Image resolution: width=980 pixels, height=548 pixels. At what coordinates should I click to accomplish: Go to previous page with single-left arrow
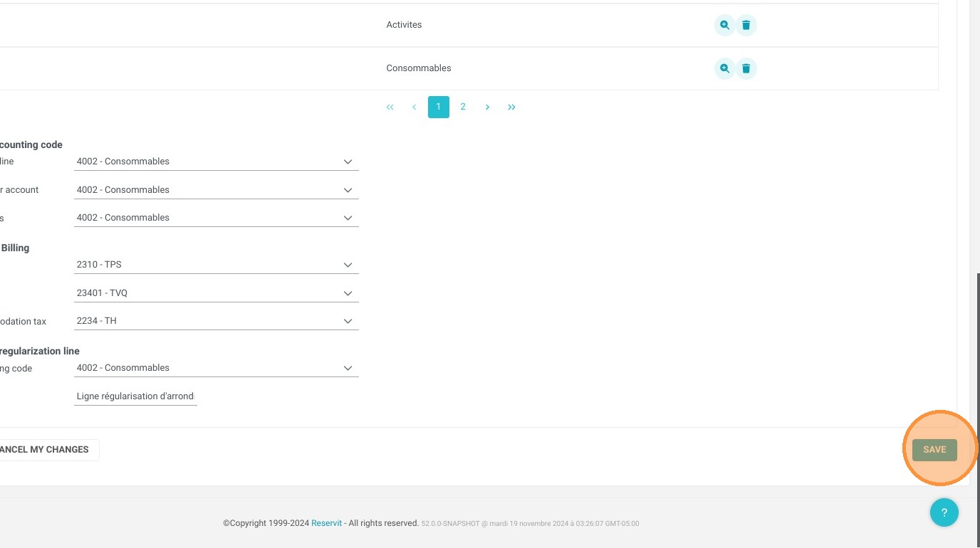click(x=414, y=107)
